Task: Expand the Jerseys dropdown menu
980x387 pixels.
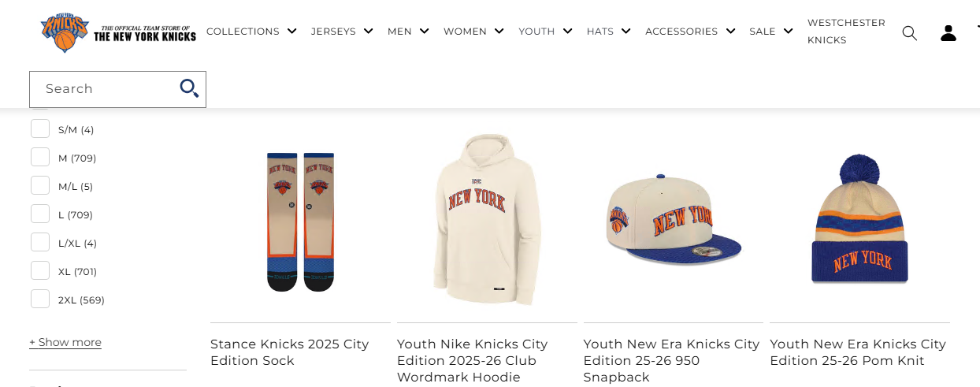Action: [342, 32]
